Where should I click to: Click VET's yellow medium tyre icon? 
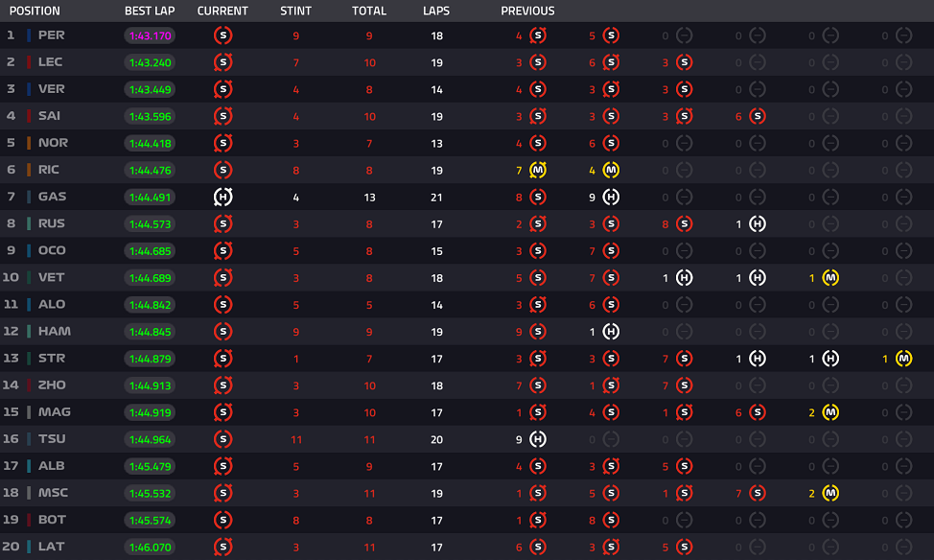[x=830, y=278]
